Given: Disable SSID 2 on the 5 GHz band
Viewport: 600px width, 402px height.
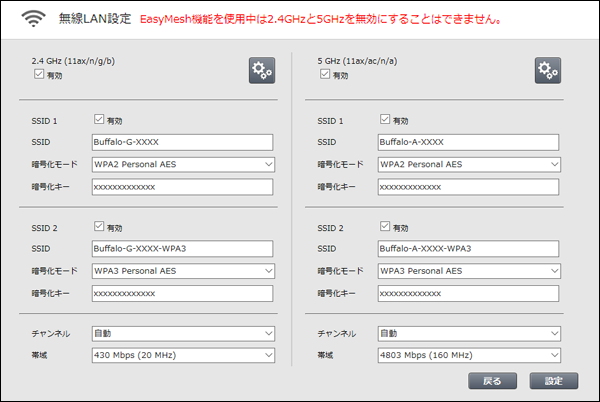Looking at the screenshot, I should [385, 226].
